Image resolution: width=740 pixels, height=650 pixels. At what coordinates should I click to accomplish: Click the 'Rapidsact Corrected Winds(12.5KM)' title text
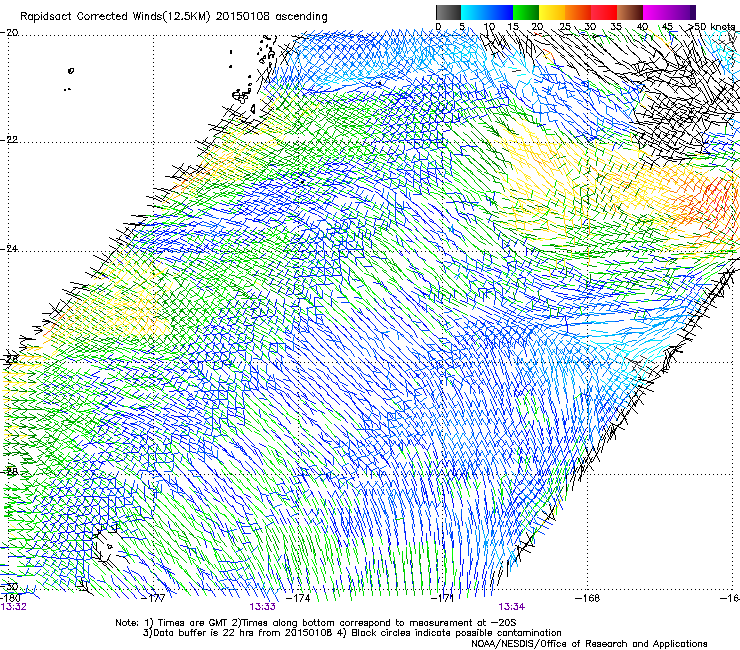pyautogui.click(x=116, y=17)
